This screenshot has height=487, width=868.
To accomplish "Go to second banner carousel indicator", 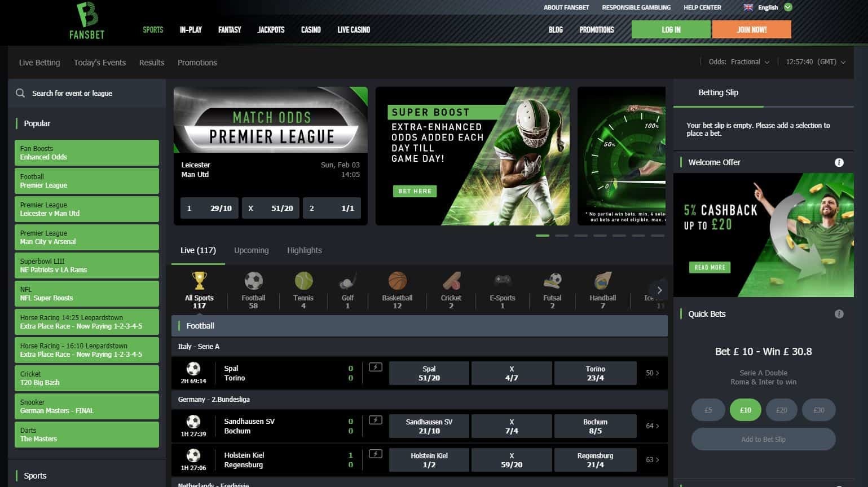I will pyautogui.click(x=562, y=236).
